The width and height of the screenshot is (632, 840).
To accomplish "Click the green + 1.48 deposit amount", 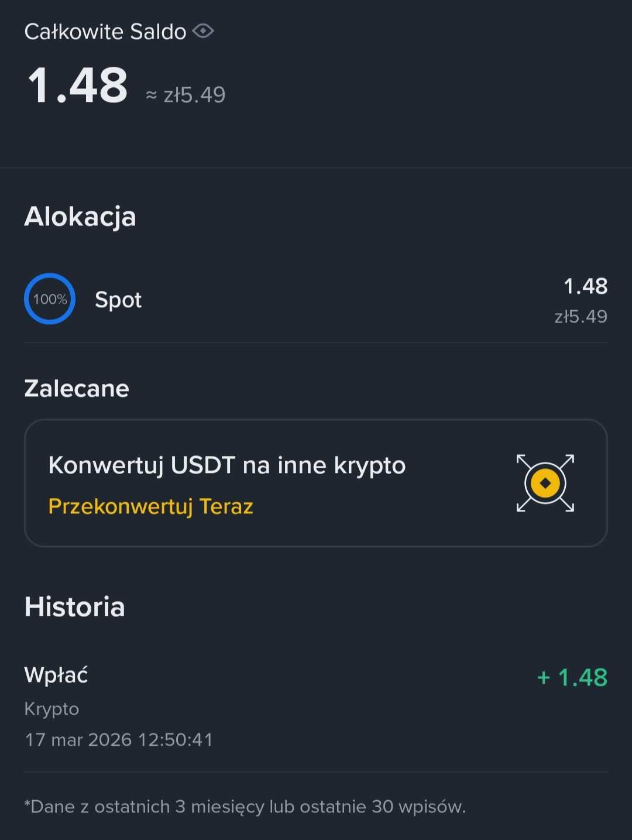I will pos(572,677).
